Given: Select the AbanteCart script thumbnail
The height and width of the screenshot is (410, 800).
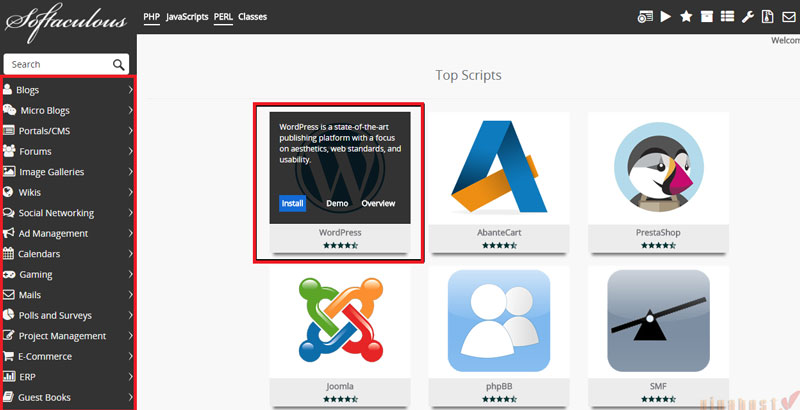Looking at the screenshot, I should click(499, 167).
